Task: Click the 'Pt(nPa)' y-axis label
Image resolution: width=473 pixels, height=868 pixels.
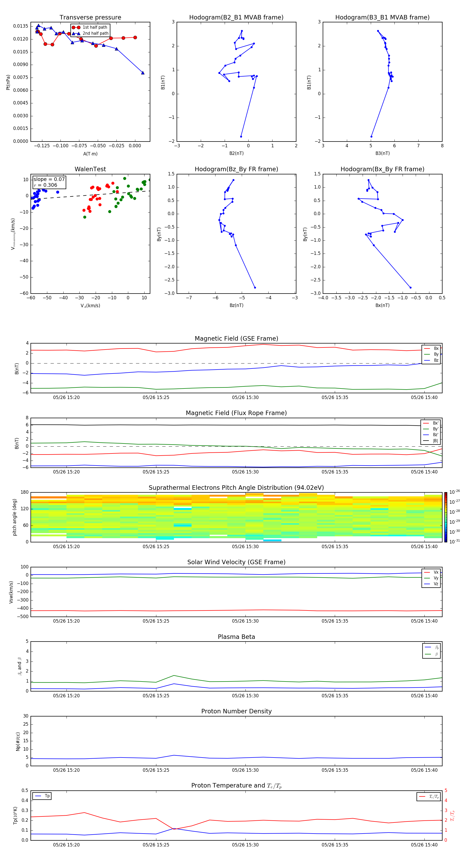Action: pos(8,82)
